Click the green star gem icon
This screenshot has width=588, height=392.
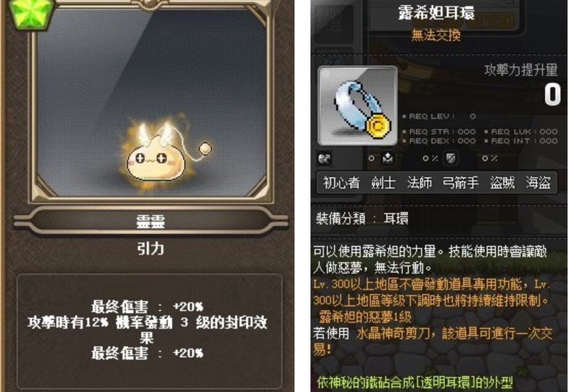coord(33,13)
